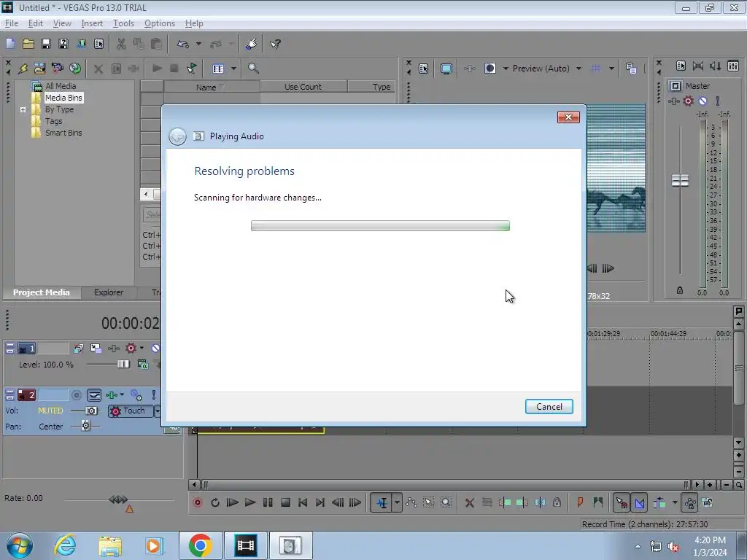
Task: Click the Stop button in transport bar
Action: [x=285, y=502]
